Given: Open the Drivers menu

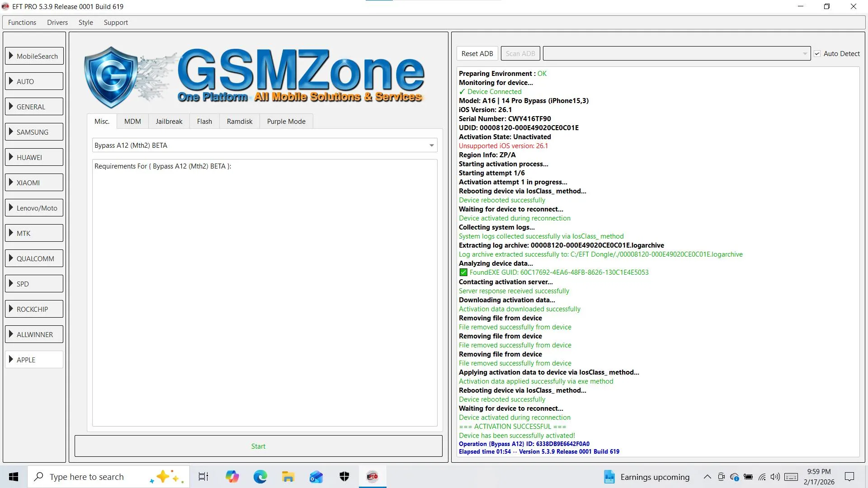Looking at the screenshot, I should 57,23.
